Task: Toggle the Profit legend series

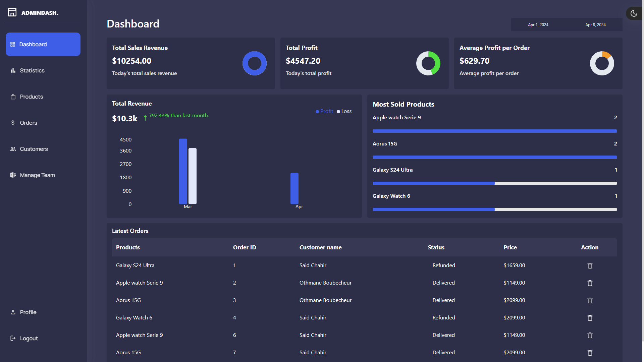Action: click(324, 111)
